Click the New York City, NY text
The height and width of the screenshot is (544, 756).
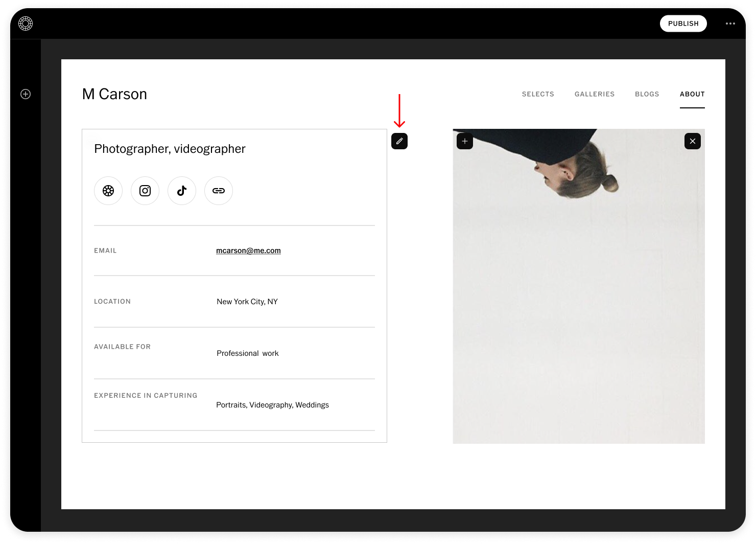[x=247, y=302]
